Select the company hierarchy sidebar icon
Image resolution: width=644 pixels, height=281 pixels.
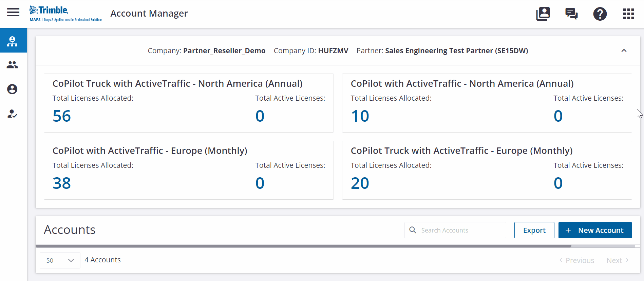[x=13, y=41]
